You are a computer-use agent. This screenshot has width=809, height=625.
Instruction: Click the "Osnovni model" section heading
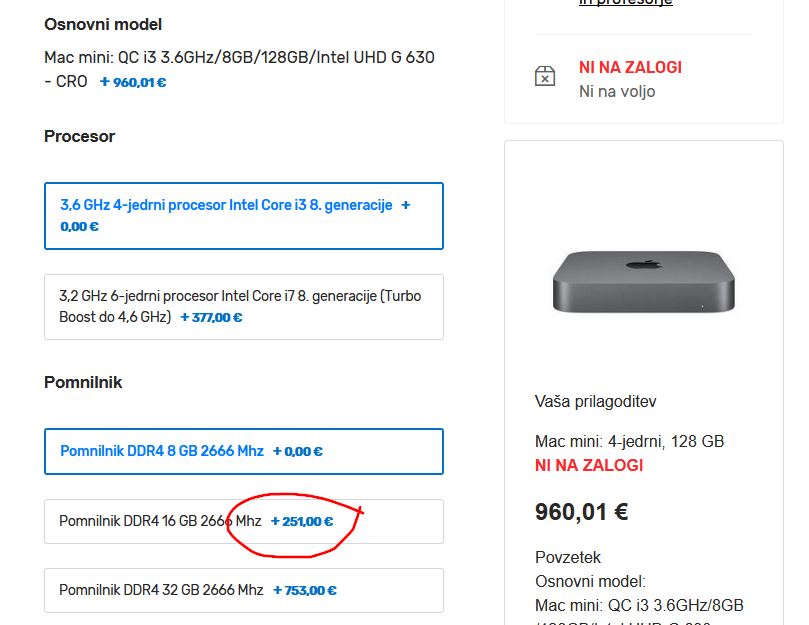click(103, 24)
